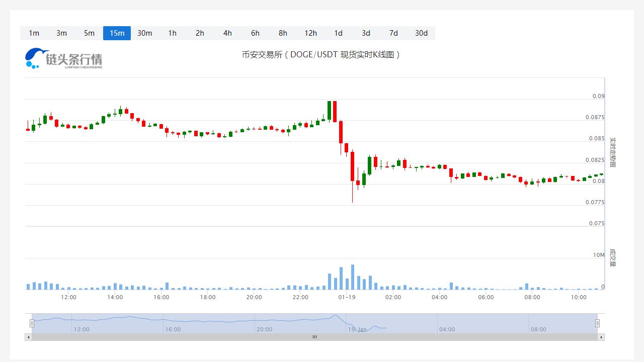Image resolution: width=644 pixels, height=362 pixels.
Task: Open the 7d timeframe
Action: 393,33
